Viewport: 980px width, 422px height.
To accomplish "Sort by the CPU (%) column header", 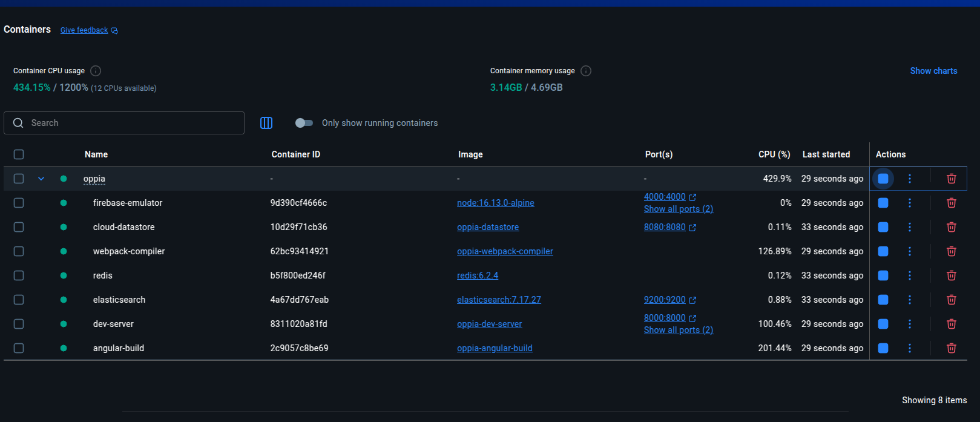I will pos(774,154).
